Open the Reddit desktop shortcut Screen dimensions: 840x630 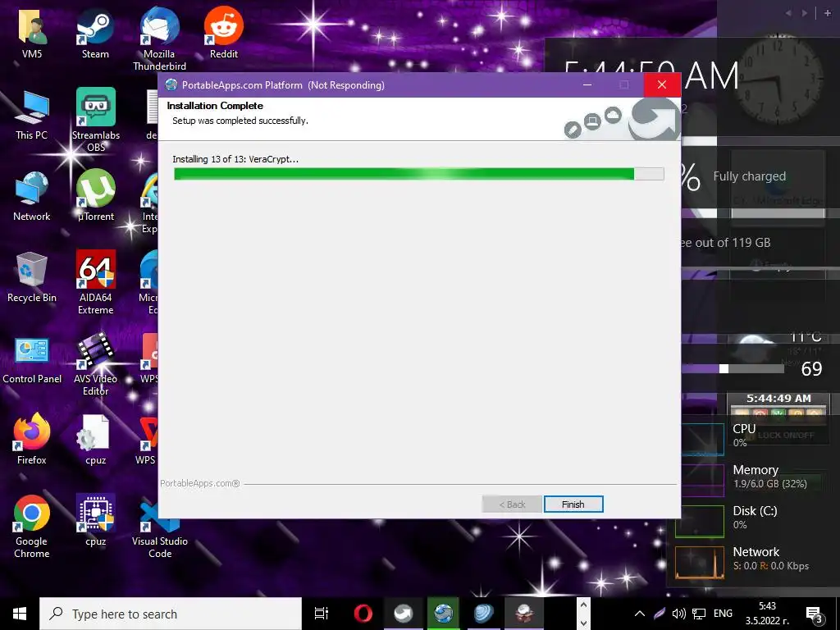tap(223, 33)
